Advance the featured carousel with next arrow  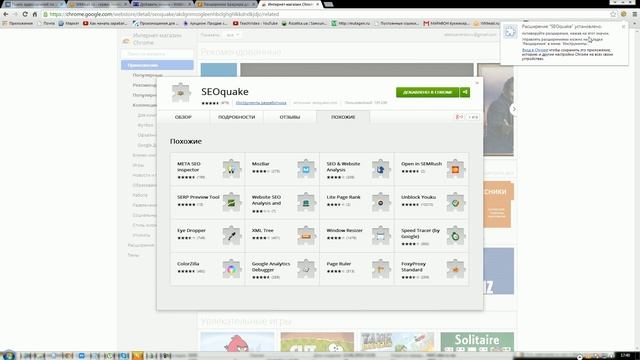click(514, 109)
